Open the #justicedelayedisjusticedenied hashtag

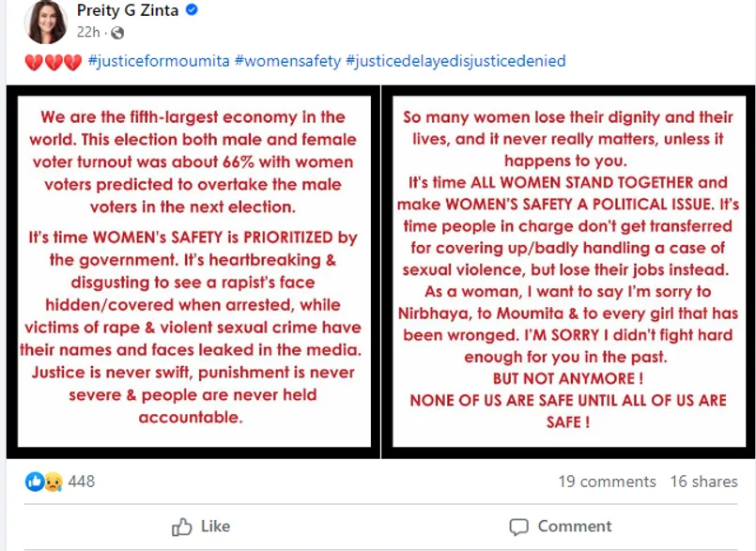[455, 62]
